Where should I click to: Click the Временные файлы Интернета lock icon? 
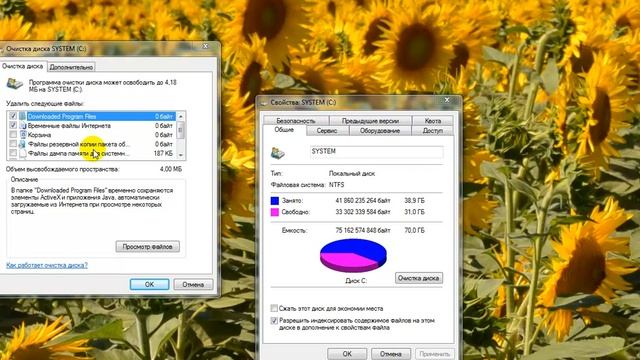click(22, 126)
